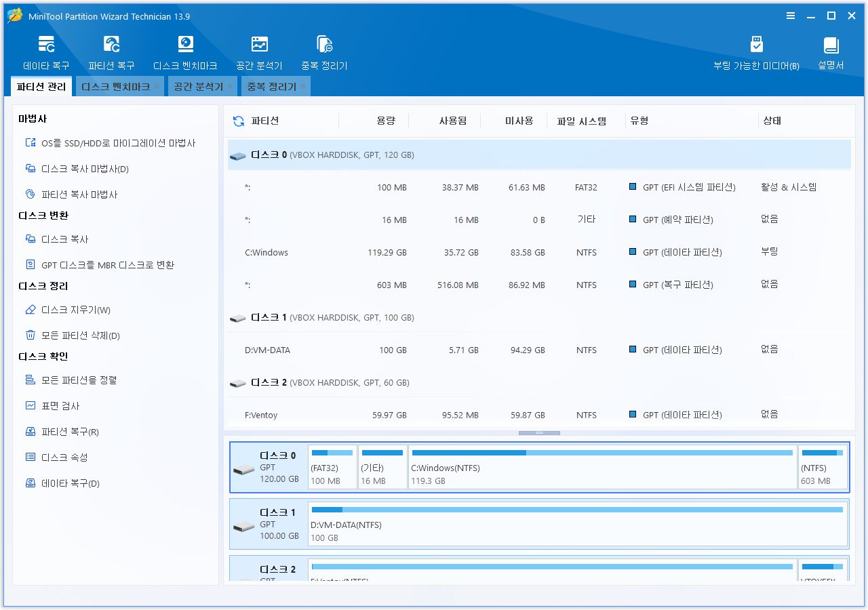Open the 데이터 복구 toolbar icon
The width and height of the screenshot is (868, 610).
pyautogui.click(x=46, y=53)
